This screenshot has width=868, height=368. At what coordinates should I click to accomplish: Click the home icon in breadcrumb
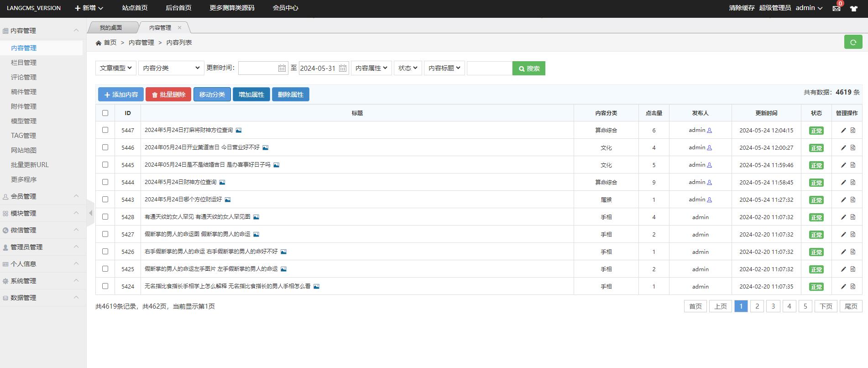(x=99, y=42)
